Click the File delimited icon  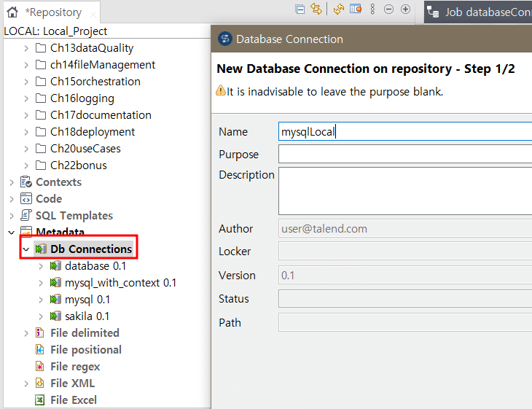click(x=39, y=332)
